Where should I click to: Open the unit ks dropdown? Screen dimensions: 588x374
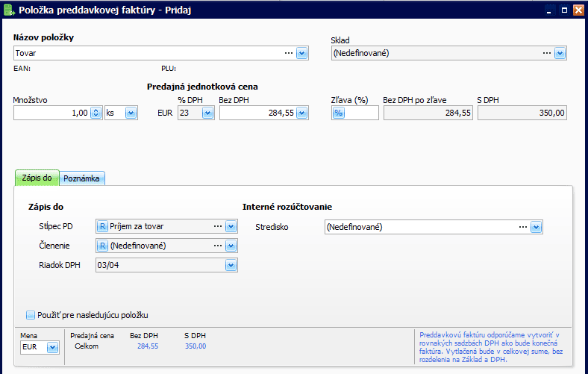[x=131, y=113]
